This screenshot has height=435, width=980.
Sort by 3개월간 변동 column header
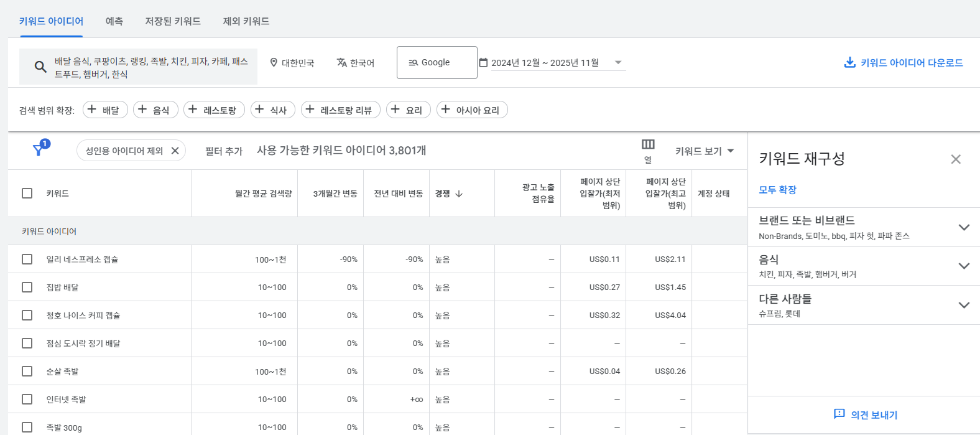[x=335, y=194]
